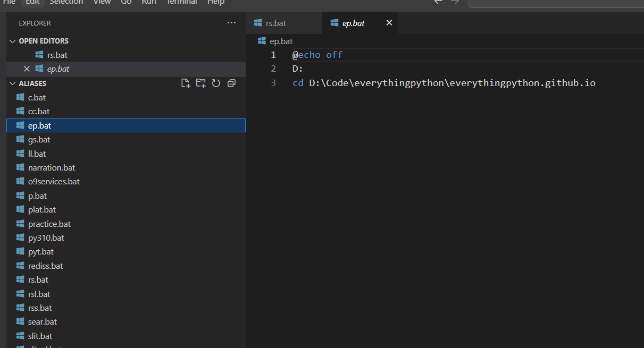The height and width of the screenshot is (348, 644).
Task: Click the Windows file icon on rs.bat tab
Action: click(259, 23)
